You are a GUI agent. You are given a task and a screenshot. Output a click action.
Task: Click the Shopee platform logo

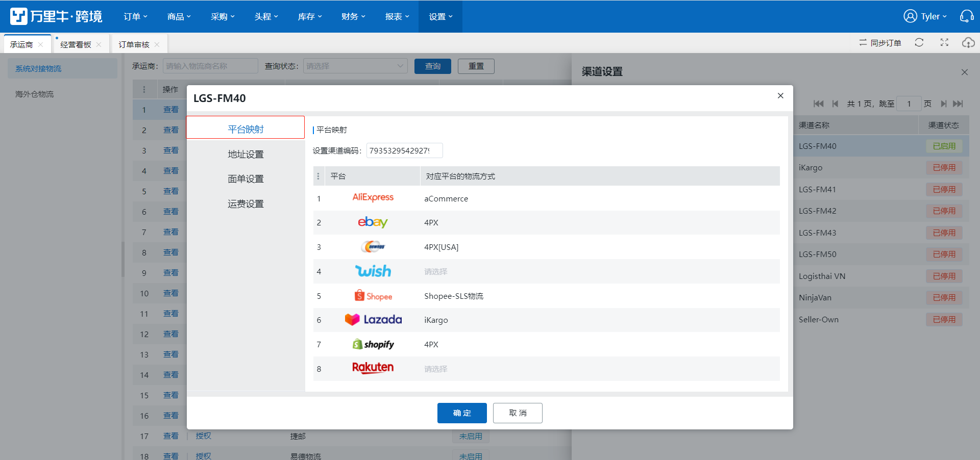(x=373, y=296)
